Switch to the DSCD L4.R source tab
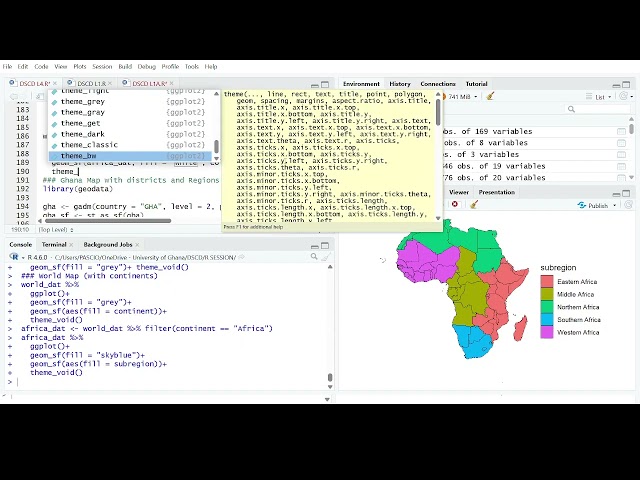 [34, 83]
